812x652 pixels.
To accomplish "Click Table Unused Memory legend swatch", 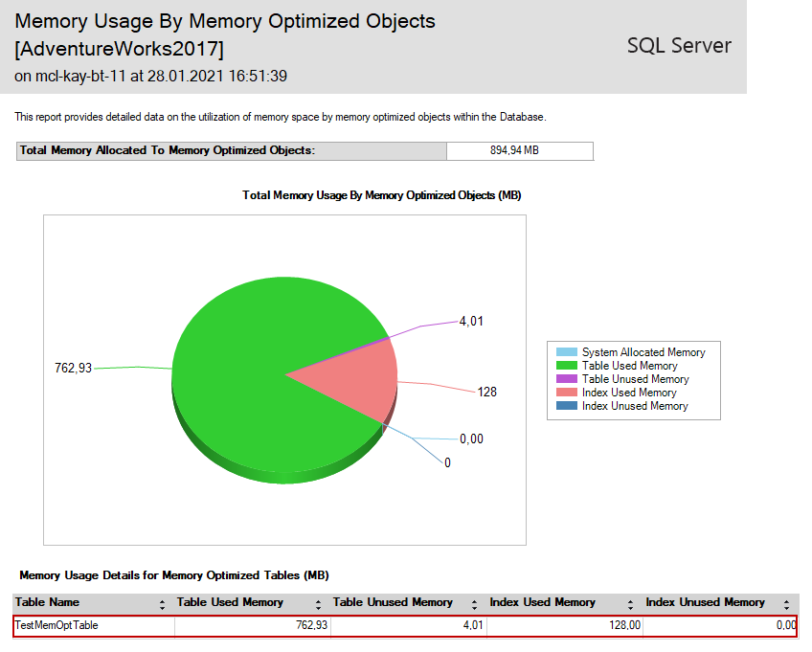I will pyautogui.click(x=567, y=379).
